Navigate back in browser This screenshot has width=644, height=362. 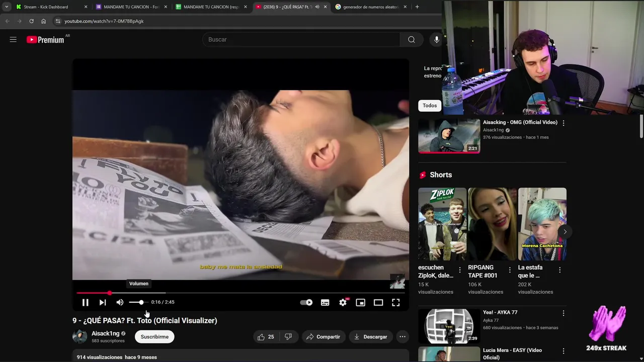tap(7, 21)
